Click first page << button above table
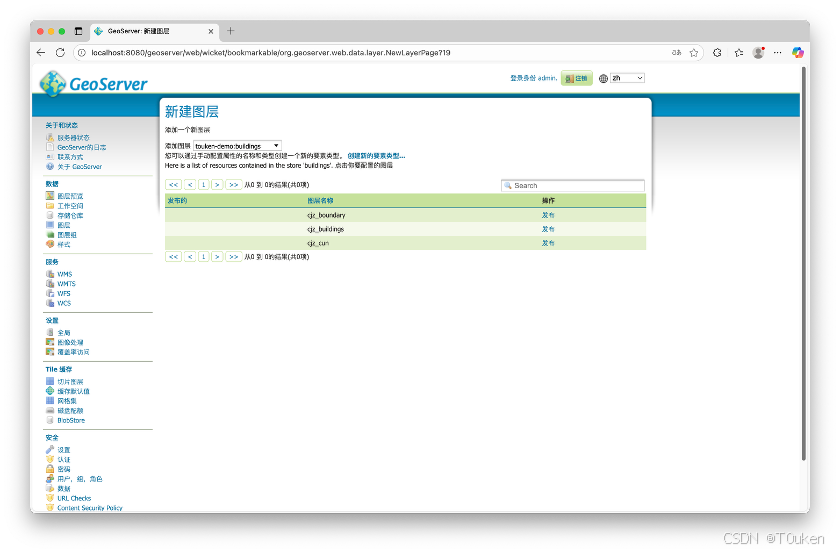Viewport: 840px width, 554px height. 174,185
